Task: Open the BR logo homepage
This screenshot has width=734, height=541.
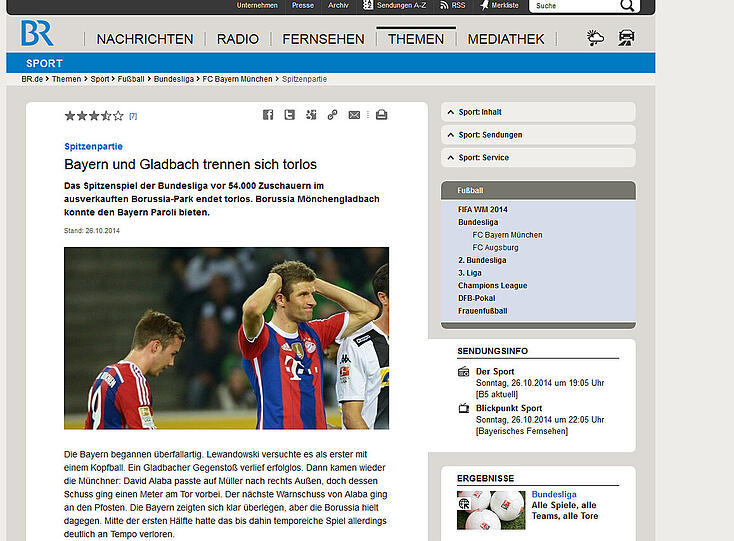Action: [37, 33]
